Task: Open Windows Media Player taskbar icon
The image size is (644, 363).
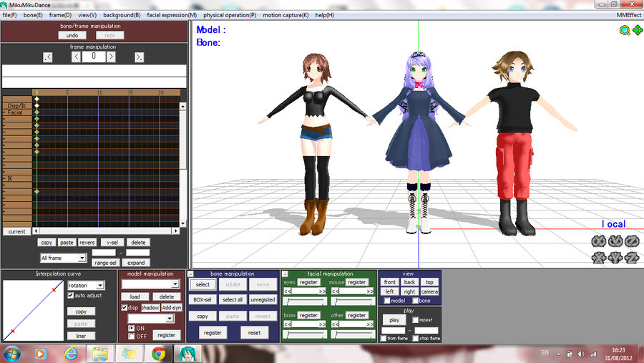Action: pyautogui.click(x=40, y=354)
